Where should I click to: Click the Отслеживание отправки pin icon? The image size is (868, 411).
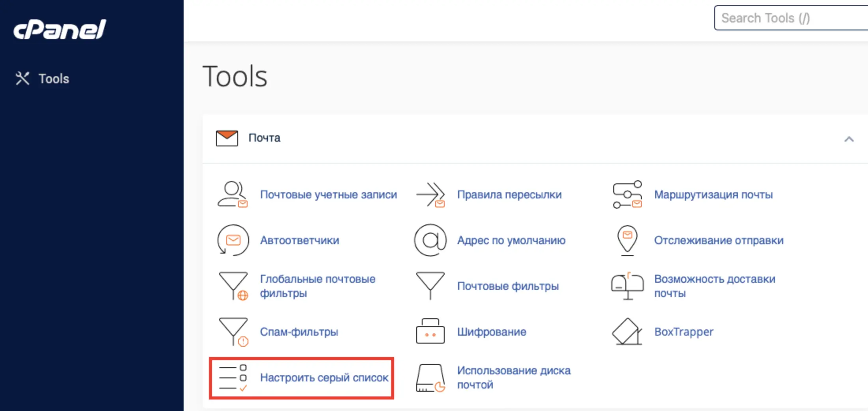pos(628,240)
